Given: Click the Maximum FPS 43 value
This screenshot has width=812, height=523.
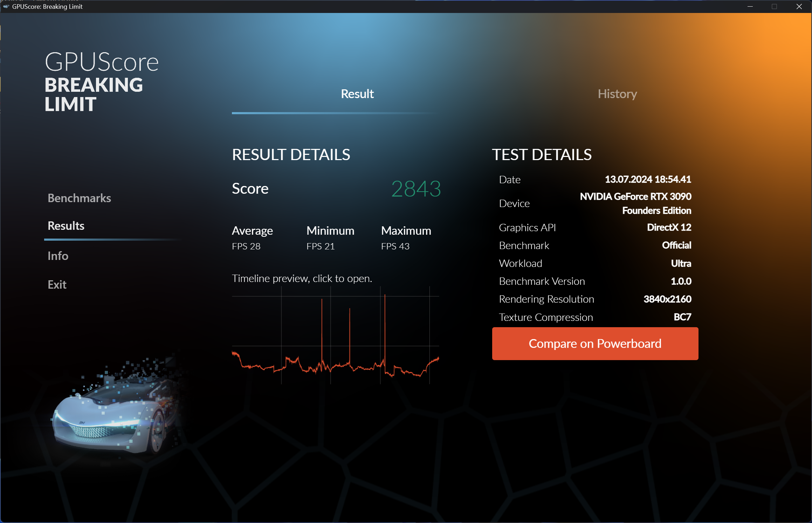Looking at the screenshot, I should pyautogui.click(x=395, y=246).
